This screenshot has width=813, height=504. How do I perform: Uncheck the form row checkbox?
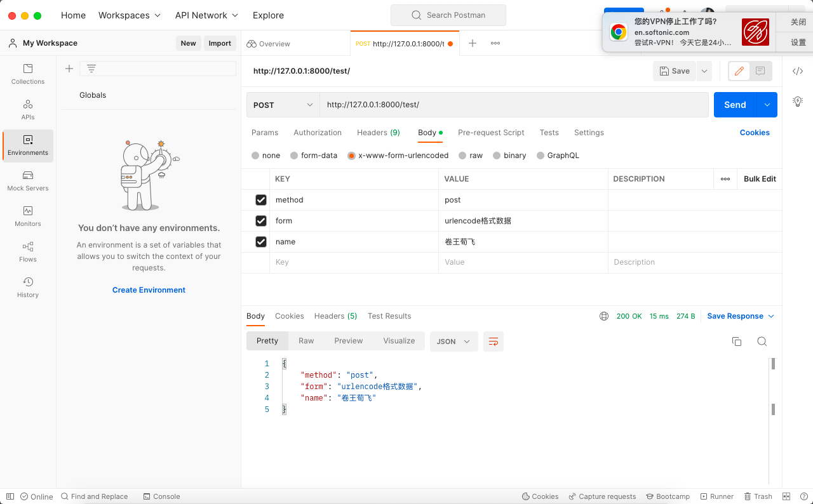click(261, 221)
